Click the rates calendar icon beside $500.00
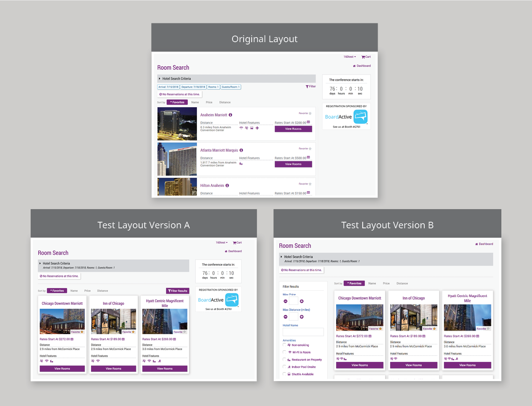This screenshot has height=406, width=532. coord(308,157)
